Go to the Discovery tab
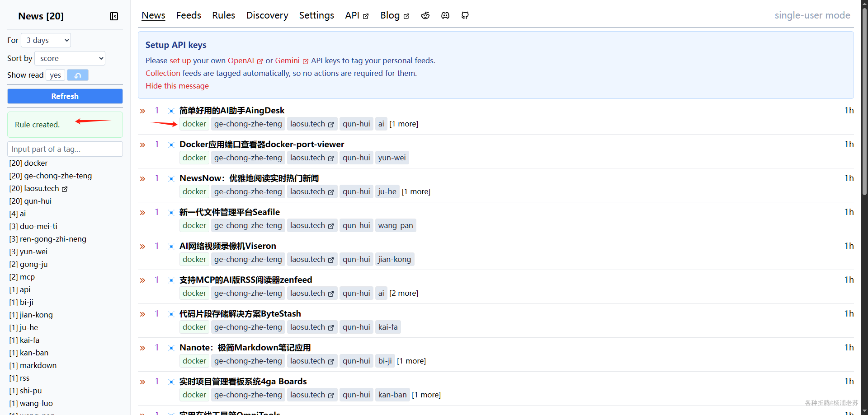 click(267, 15)
